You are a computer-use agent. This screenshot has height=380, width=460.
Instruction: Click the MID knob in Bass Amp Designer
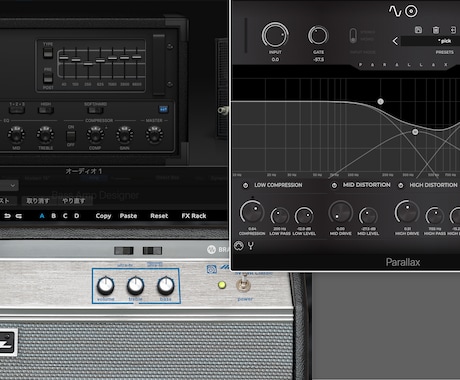click(x=16, y=135)
